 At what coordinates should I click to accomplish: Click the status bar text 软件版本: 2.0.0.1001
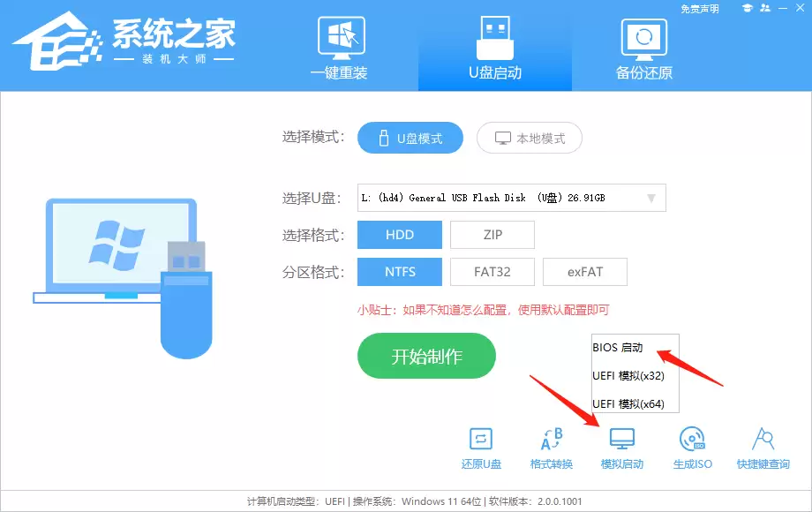535,501
